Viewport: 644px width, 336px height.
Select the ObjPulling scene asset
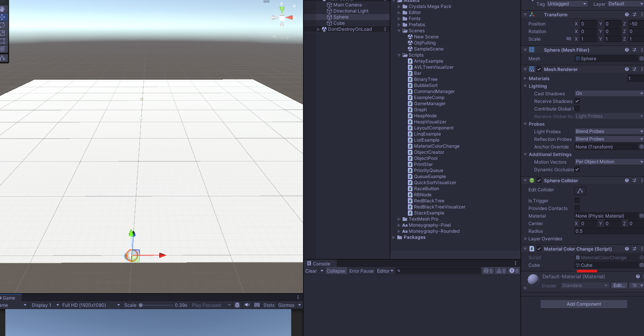click(425, 43)
